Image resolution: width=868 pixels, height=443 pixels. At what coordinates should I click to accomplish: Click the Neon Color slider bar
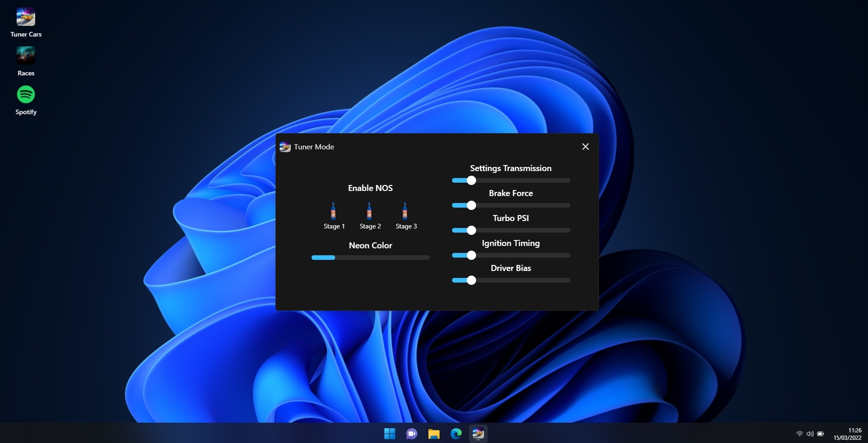370,258
